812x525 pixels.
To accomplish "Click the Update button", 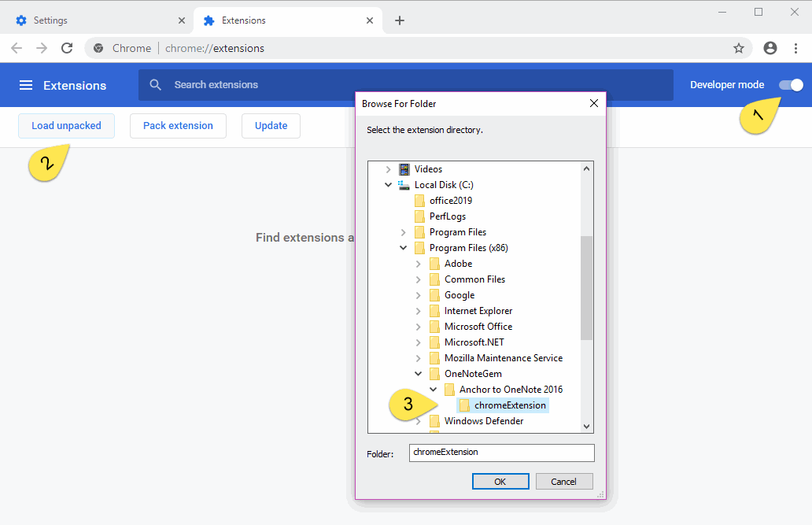I will [x=271, y=126].
